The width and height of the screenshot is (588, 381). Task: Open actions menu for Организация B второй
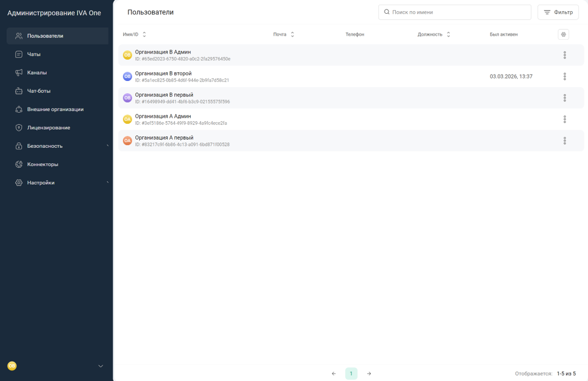tap(565, 77)
